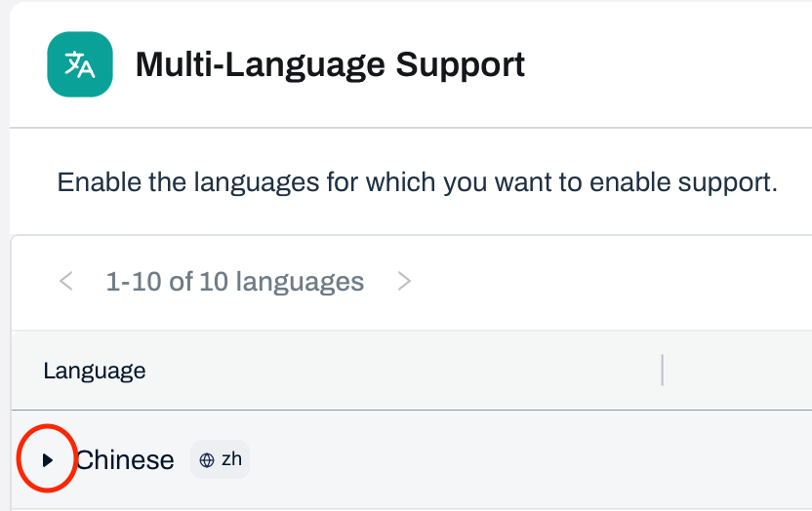Screen dimensions: 812x511
Task: Click the word 'languages' in pagination counter
Action: click(x=300, y=282)
